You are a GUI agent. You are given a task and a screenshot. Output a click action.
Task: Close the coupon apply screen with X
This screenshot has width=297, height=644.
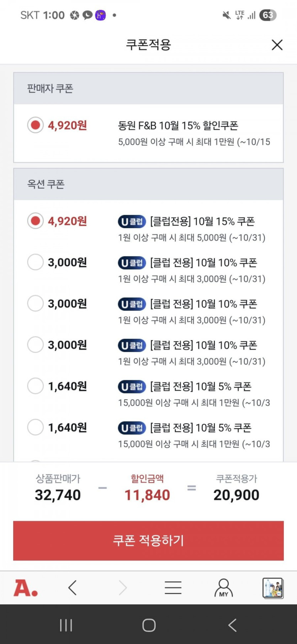pos(277,45)
